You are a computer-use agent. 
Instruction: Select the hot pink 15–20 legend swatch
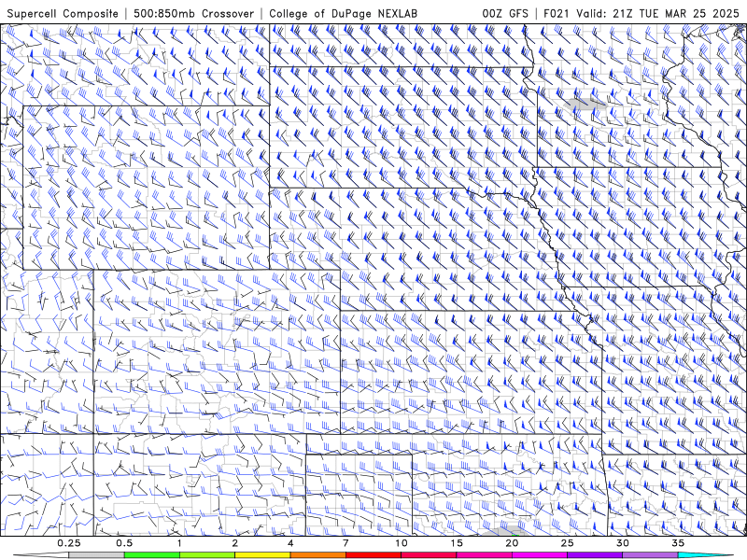[x=484, y=555]
